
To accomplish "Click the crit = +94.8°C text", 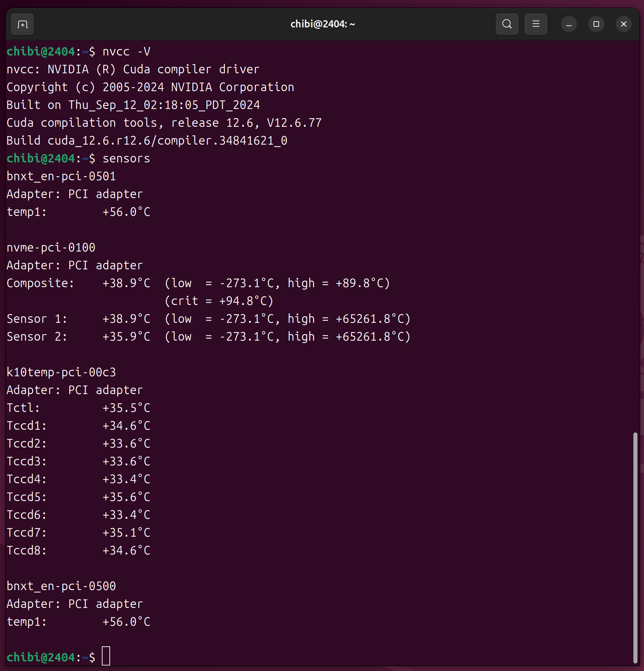I will point(219,301).
